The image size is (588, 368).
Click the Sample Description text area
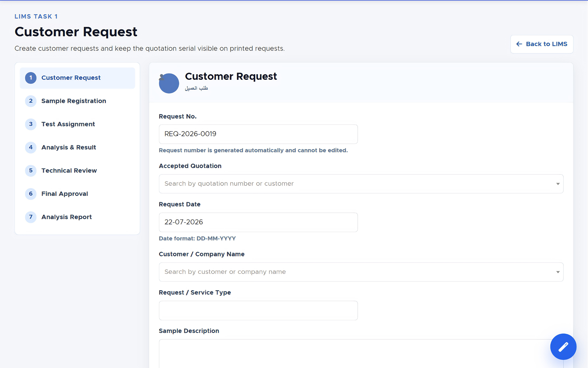361,354
